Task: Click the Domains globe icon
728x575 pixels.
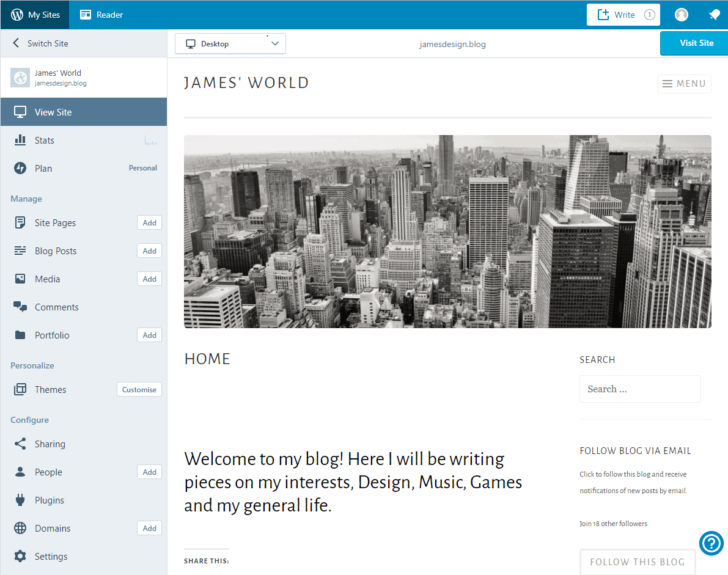Action: (x=20, y=528)
